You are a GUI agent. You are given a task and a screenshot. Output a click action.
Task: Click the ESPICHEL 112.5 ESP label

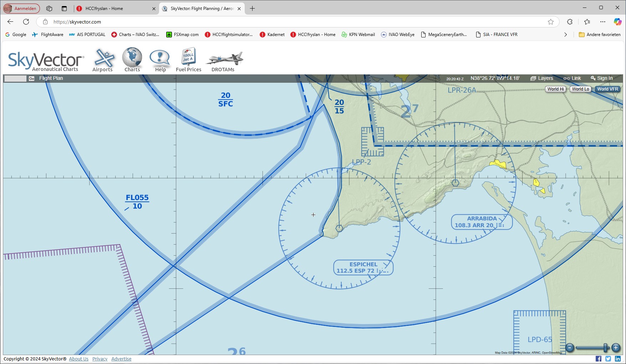coord(363,267)
